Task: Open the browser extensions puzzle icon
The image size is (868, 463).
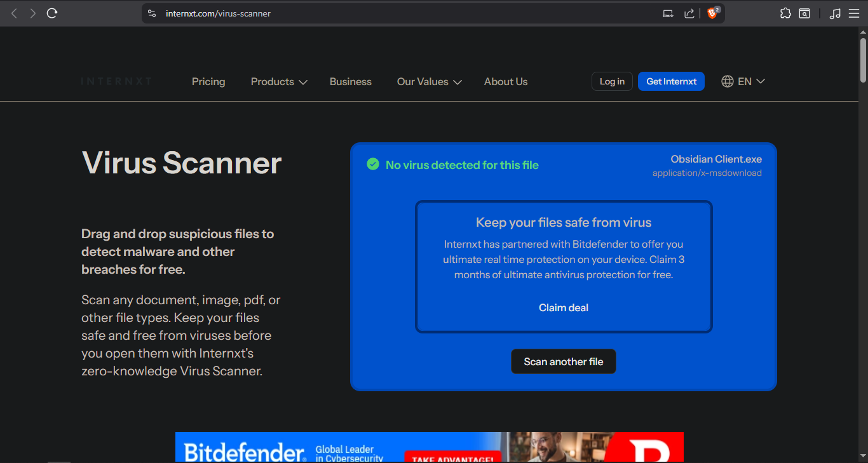Action: [x=785, y=13]
